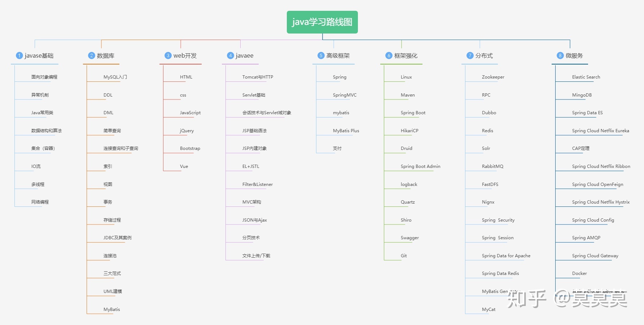Viewport: 644px width, 325px height.
Task: Click the 文件上传/下载 node
Action: pos(256,256)
